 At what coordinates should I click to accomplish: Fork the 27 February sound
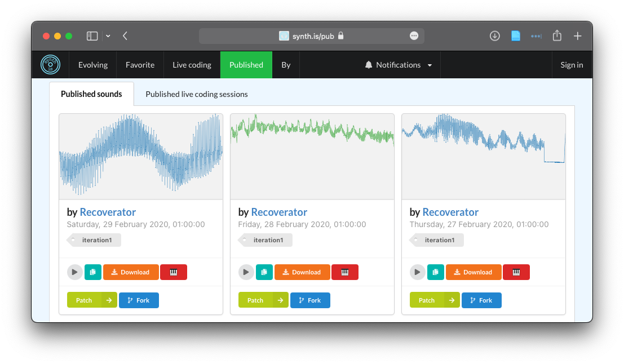click(481, 300)
